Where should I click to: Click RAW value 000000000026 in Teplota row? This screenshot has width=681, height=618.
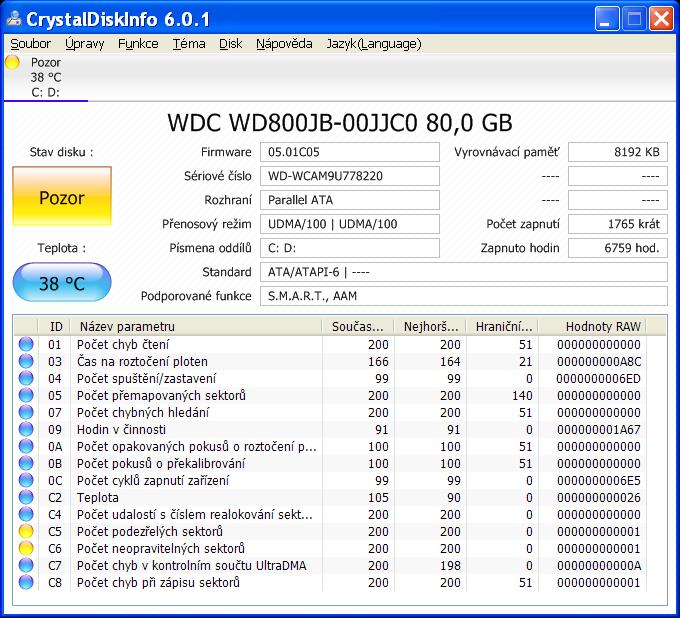tap(599, 497)
